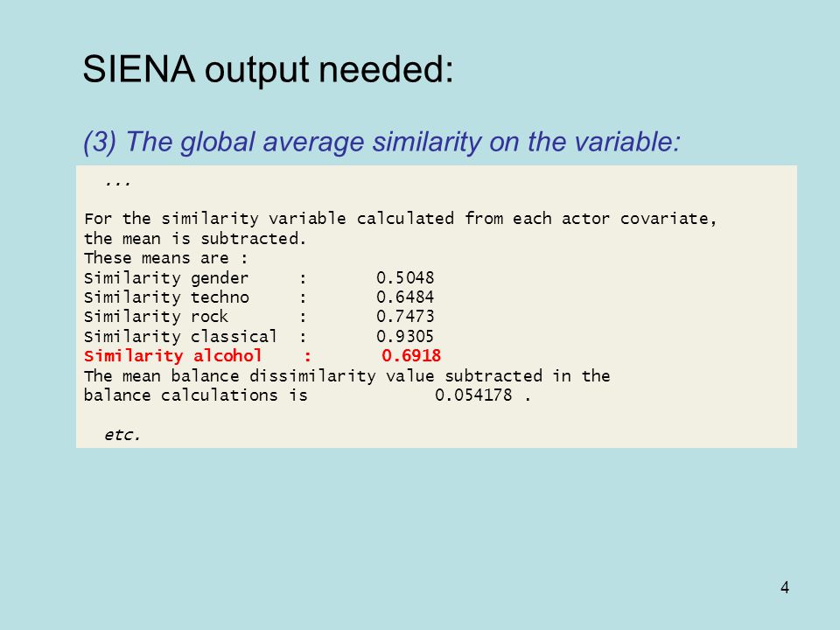The height and width of the screenshot is (630, 840).
Task: Click the italic 'etc.' text in output box
Action: coord(122,435)
